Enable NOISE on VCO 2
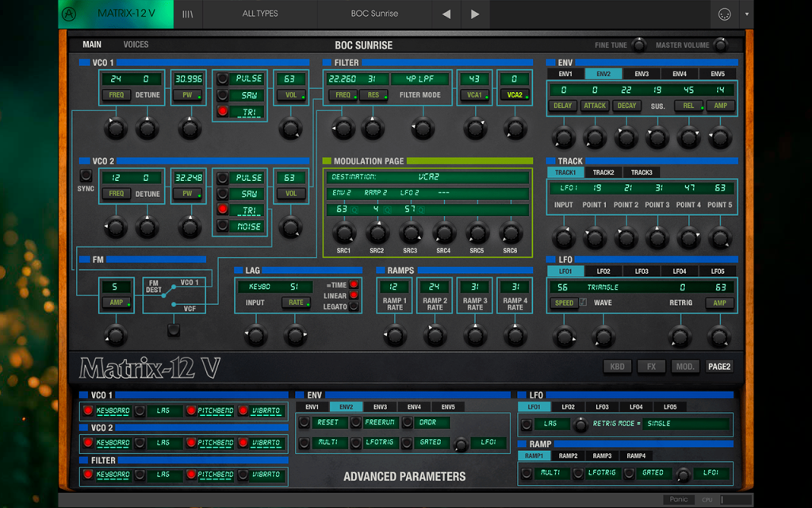This screenshot has width=812, height=508. [222, 225]
